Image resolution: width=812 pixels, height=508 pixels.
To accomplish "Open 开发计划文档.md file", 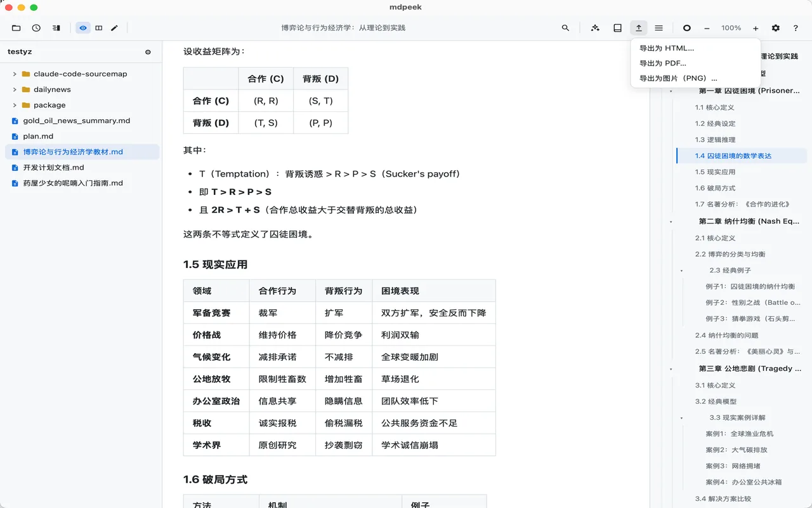I will pyautogui.click(x=82, y=168).
